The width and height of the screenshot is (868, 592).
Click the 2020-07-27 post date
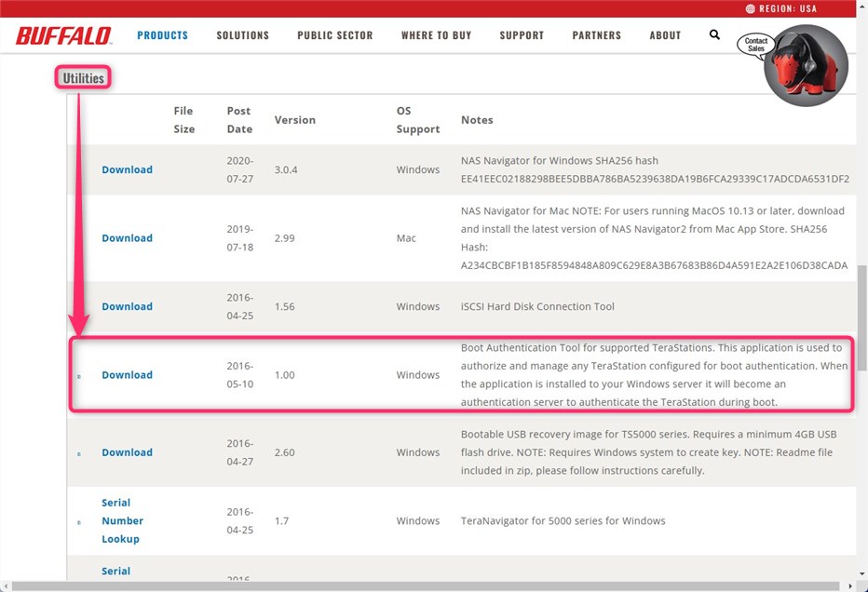(239, 169)
